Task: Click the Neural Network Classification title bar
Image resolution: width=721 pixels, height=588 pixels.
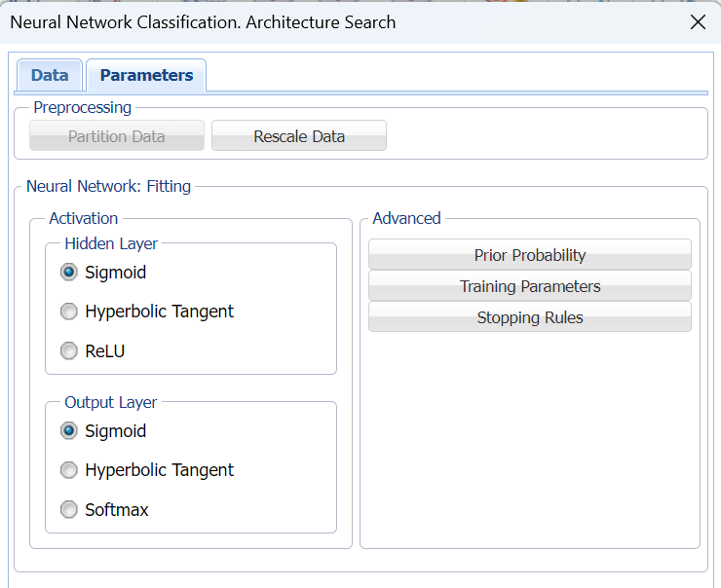Action: [203, 22]
